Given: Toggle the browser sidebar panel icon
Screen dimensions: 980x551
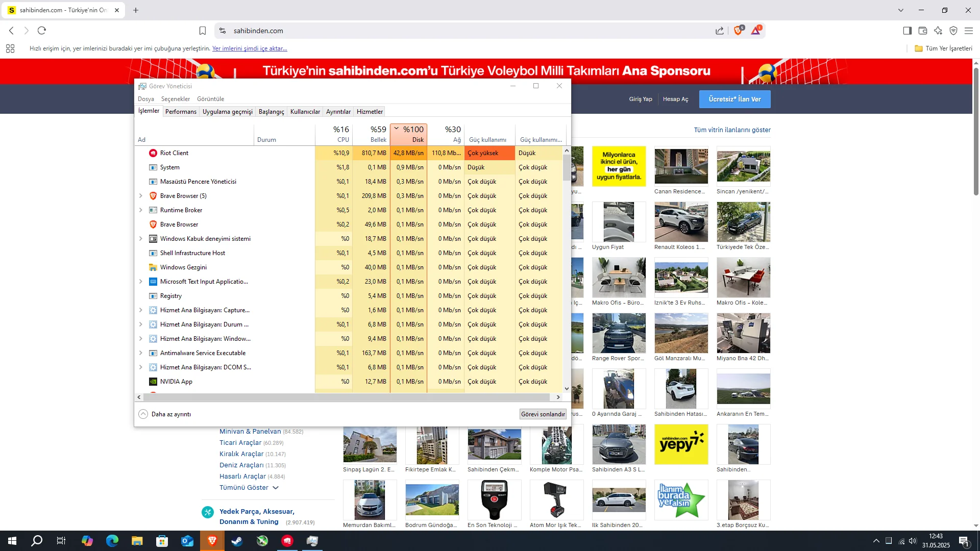Looking at the screenshot, I should pyautogui.click(x=907, y=31).
